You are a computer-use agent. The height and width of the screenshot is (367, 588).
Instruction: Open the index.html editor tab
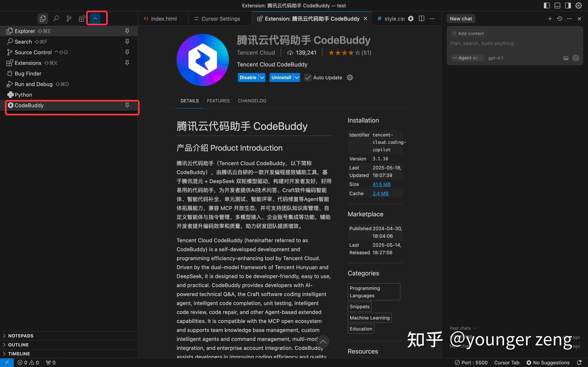(163, 18)
